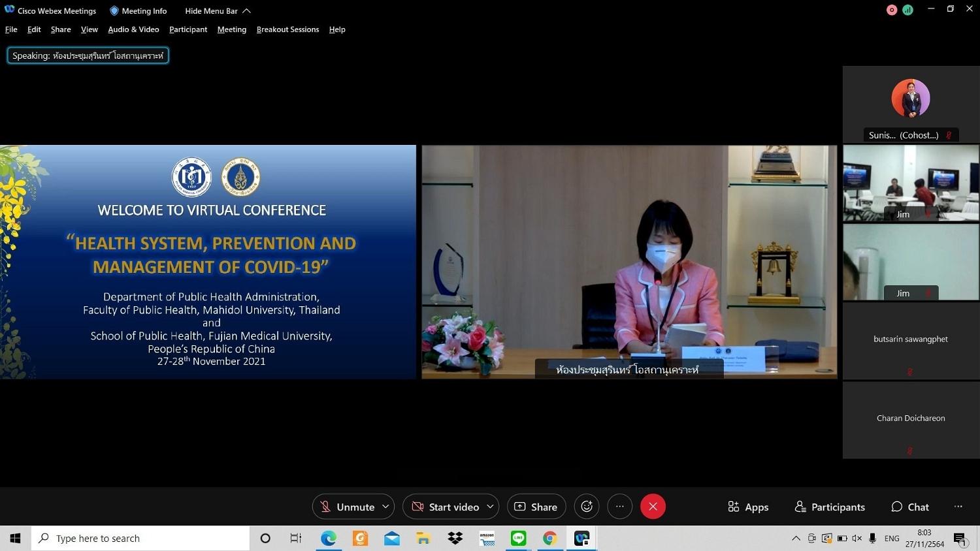Launch the orange PDF app from taskbar
The image size is (980, 551).
pyautogui.click(x=360, y=539)
